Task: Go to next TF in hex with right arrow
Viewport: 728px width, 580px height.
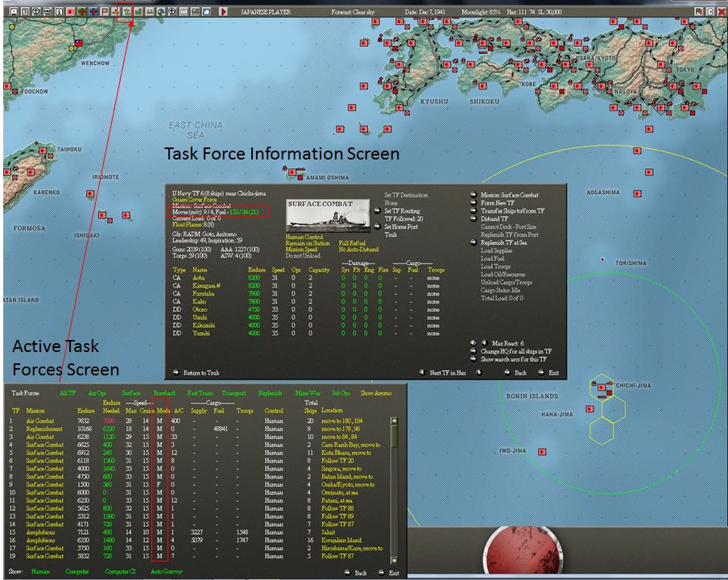Action: tap(479, 372)
